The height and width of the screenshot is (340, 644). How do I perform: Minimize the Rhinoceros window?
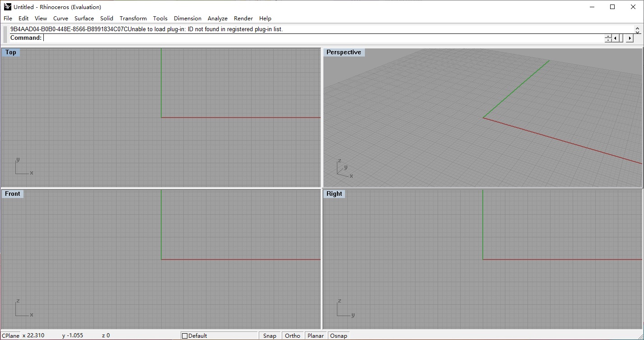[x=592, y=7]
